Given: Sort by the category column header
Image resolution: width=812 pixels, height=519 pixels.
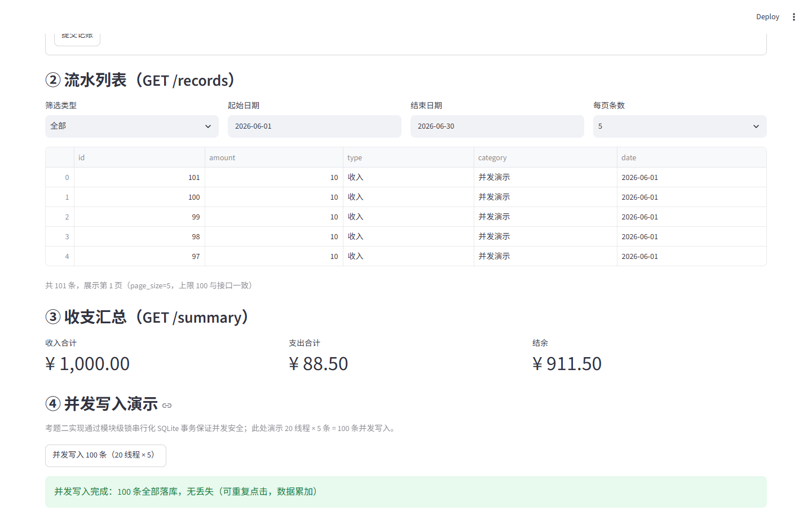Looking at the screenshot, I should 545,157.
